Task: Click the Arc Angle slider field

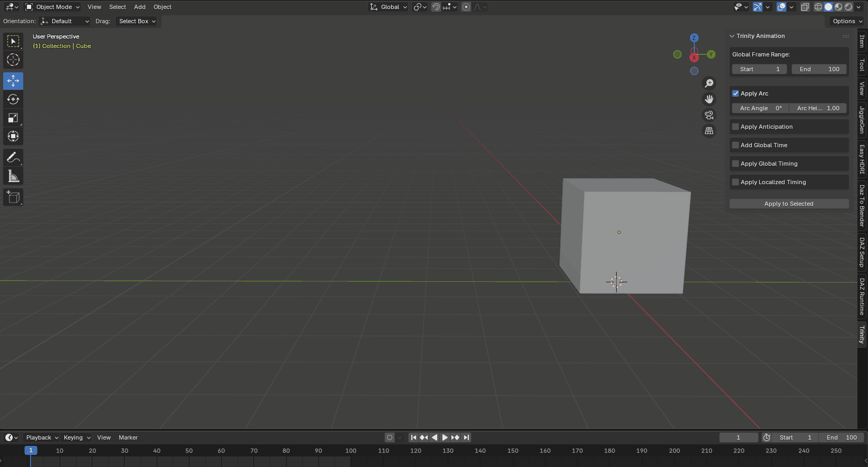Action: coord(760,108)
